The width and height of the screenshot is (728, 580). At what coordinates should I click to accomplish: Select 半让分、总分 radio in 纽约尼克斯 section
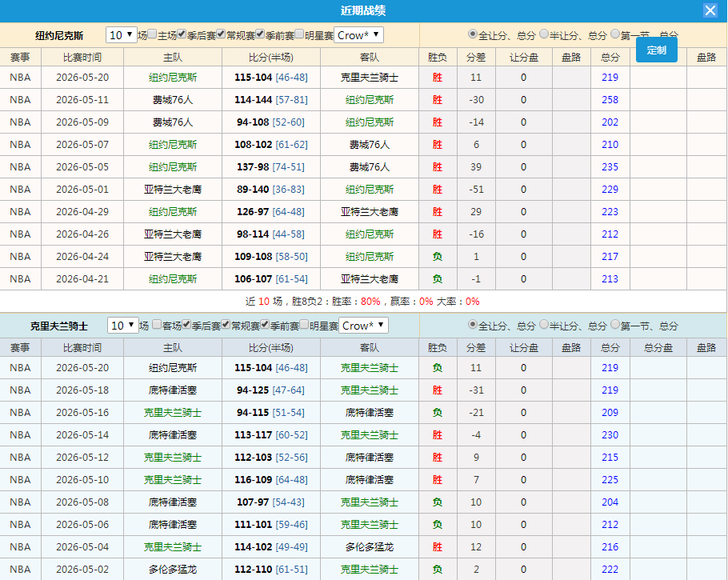544,34
